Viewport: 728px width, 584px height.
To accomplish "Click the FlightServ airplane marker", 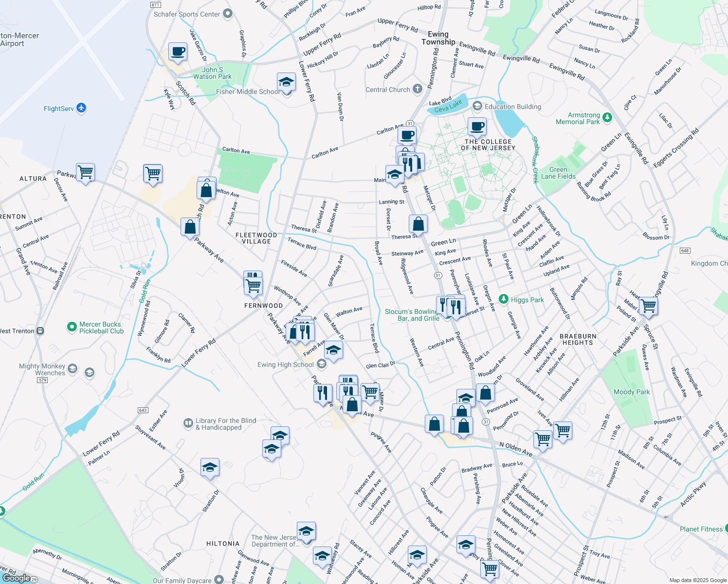I will coord(81,108).
